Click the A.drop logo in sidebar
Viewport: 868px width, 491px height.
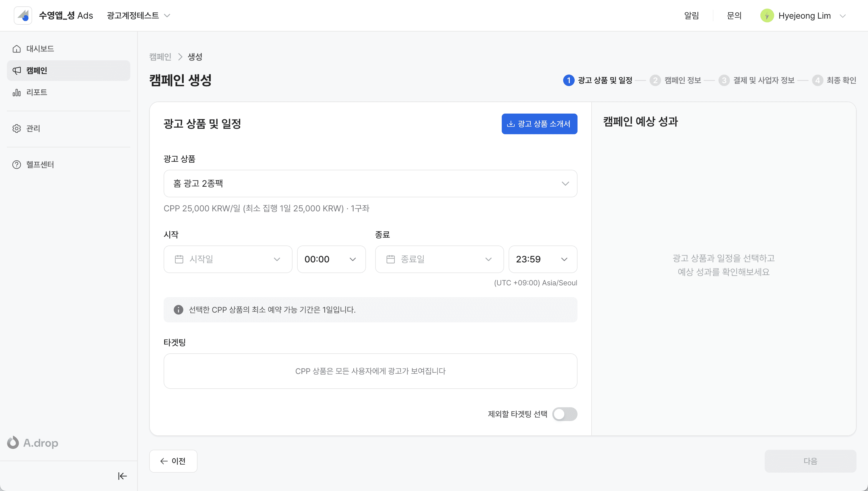33,443
